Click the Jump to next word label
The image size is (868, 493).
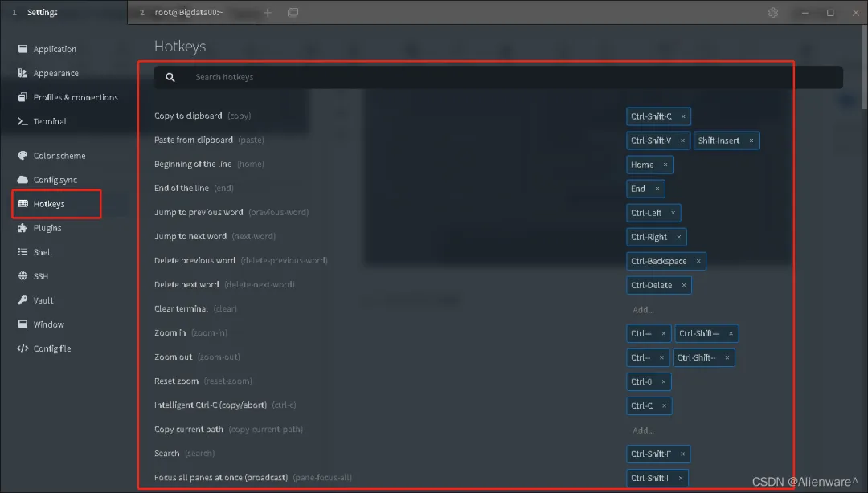pos(190,236)
